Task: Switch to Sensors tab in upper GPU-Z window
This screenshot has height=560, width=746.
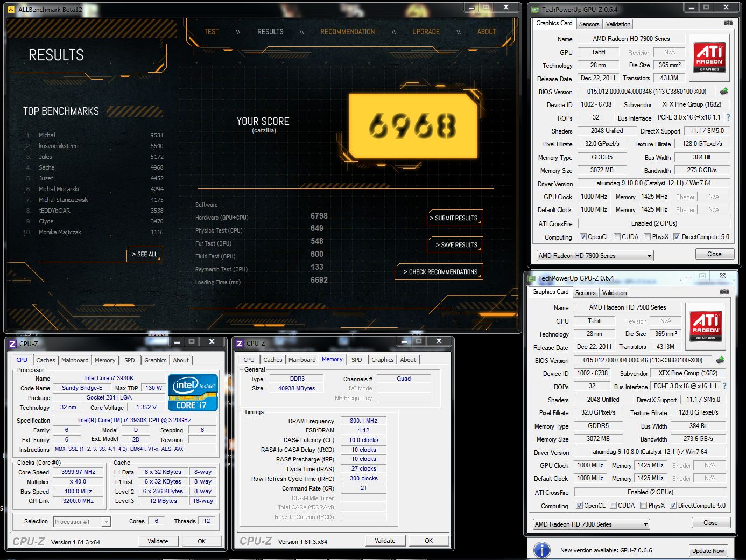Action: (589, 24)
